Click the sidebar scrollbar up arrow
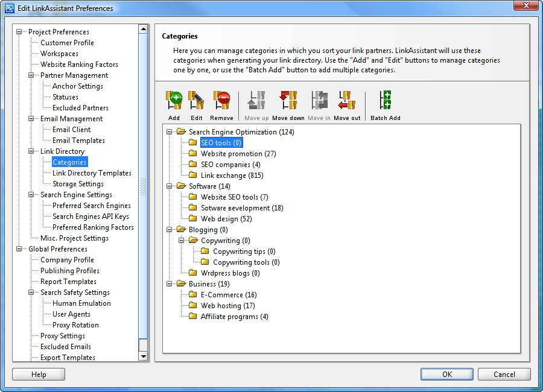This screenshot has width=543, height=392. click(x=143, y=29)
